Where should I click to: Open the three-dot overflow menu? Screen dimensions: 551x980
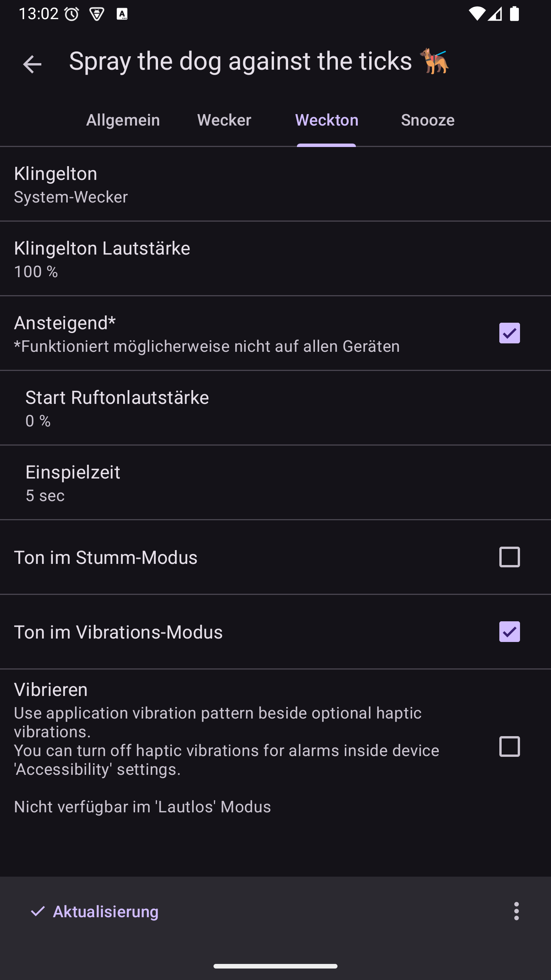[x=516, y=911]
